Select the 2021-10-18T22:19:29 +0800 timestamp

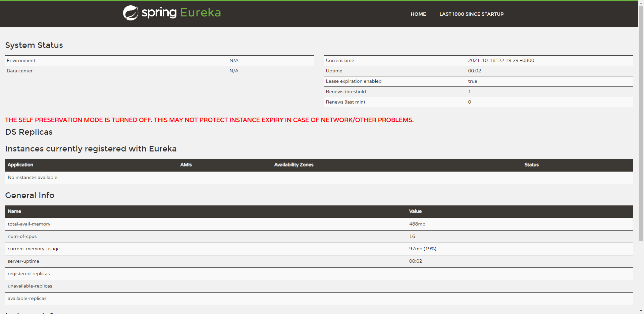point(501,60)
